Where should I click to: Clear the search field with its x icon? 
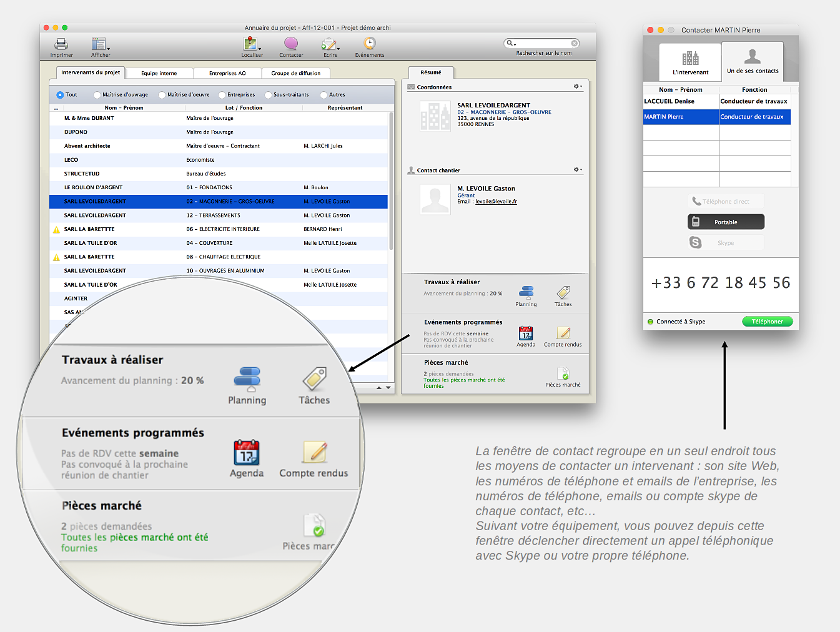point(575,43)
